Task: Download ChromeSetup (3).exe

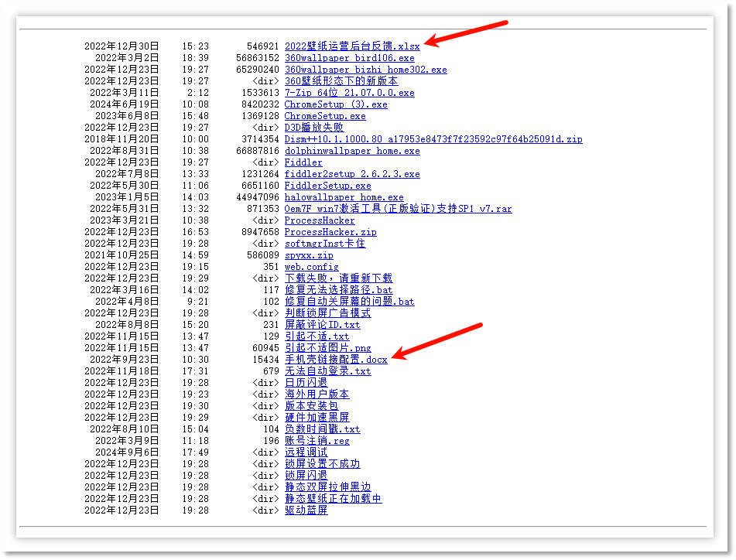Action: pyautogui.click(x=336, y=104)
